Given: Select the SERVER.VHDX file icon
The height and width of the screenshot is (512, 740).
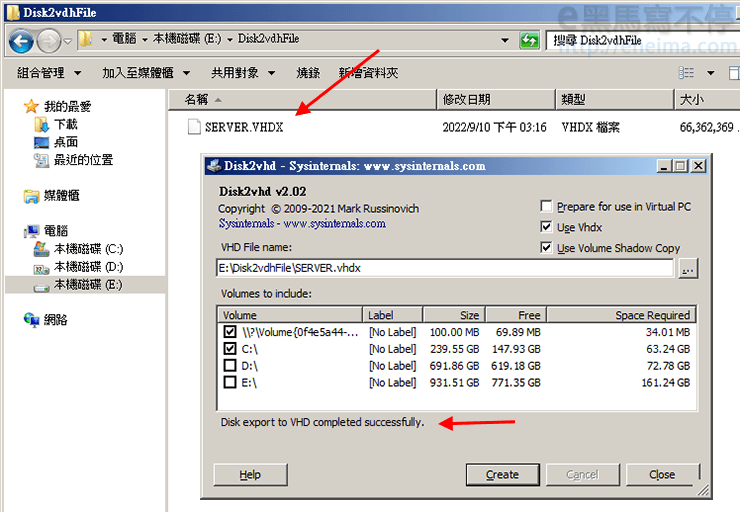Looking at the screenshot, I should click(194, 127).
